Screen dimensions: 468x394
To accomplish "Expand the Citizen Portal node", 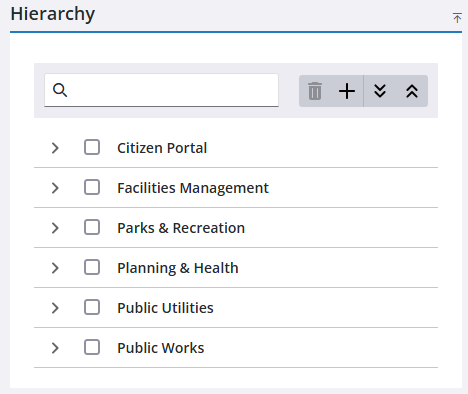I will [55, 148].
